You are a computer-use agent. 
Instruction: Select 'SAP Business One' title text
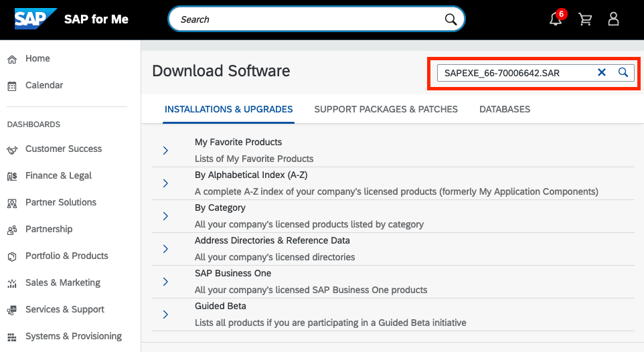coord(233,274)
